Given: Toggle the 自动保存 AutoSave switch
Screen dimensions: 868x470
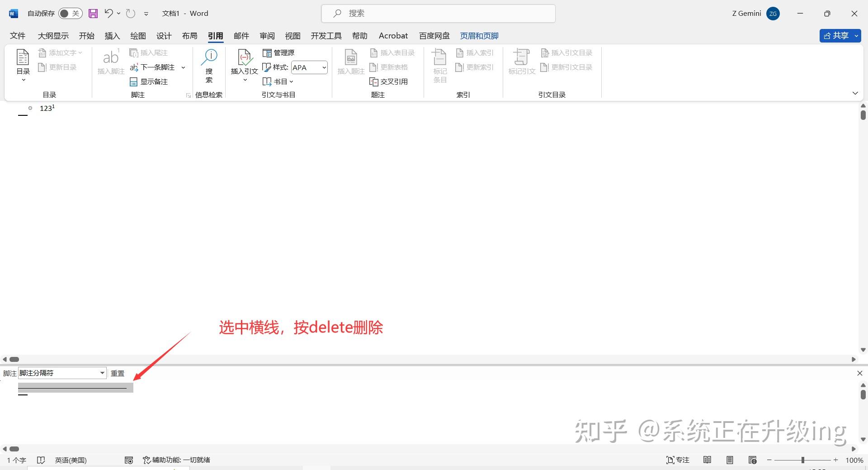Looking at the screenshot, I should click(x=70, y=13).
